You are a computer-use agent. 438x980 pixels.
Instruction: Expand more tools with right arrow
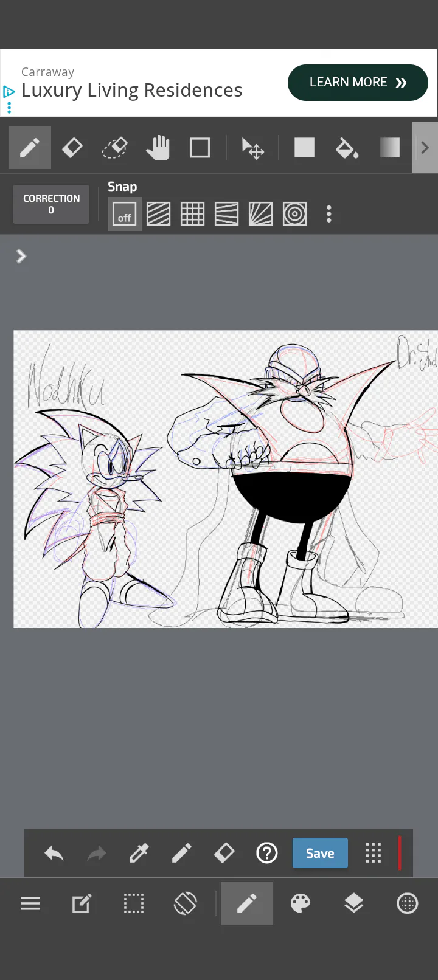(x=425, y=148)
